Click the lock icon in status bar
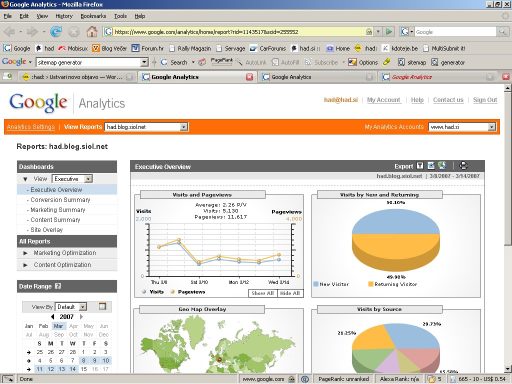This screenshot has height=384, width=512. pyautogui.click(x=291, y=379)
